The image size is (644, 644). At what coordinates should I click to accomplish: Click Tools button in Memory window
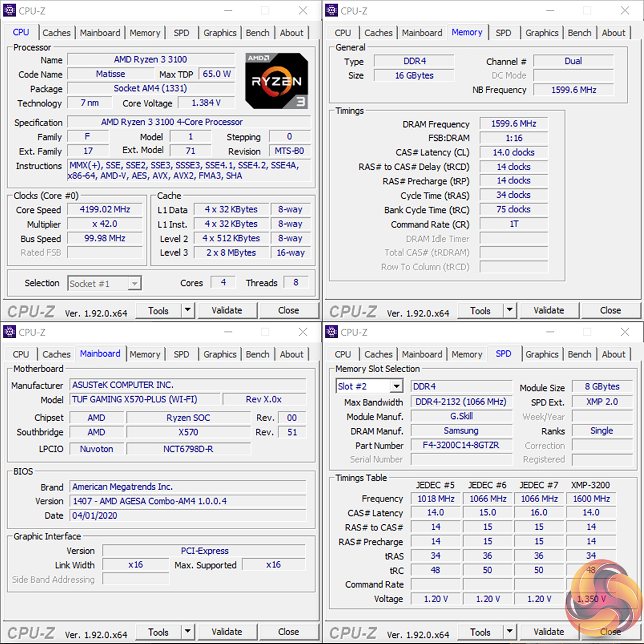(481, 310)
